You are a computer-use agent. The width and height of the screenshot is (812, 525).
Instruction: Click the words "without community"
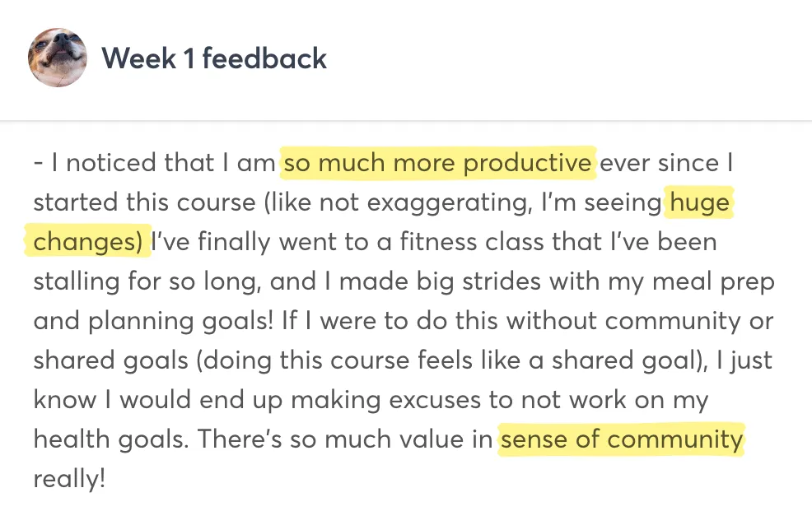[x=613, y=321]
